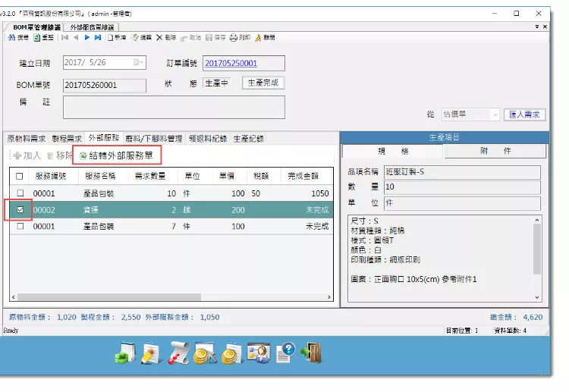Click the 生產完成 button
The image size is (569, 392).
262,83
